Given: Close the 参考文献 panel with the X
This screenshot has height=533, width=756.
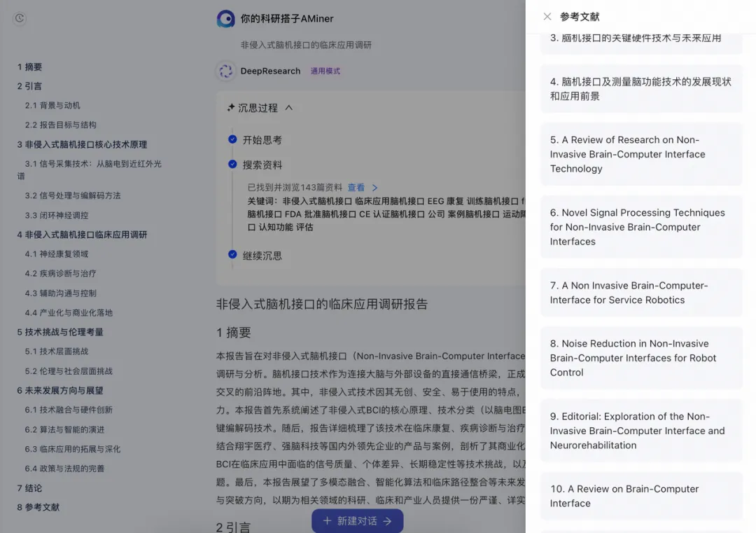Looking at the screenshot, I should (x=547, y=16).
